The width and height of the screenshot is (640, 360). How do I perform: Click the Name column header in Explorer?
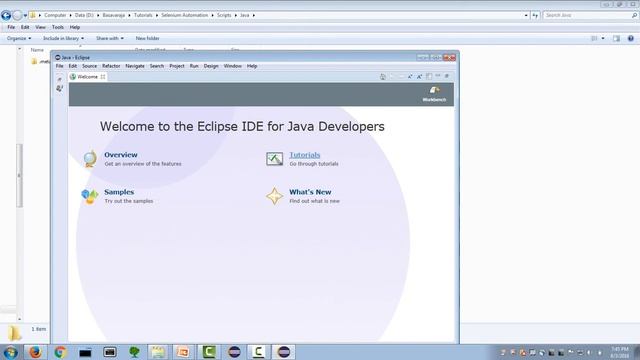(37, 50)
